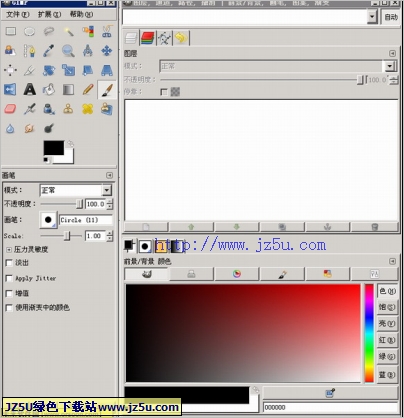This screenshot has height=418, width=404.
Task: Select the Heal tool
Action: tap(88, 109)
